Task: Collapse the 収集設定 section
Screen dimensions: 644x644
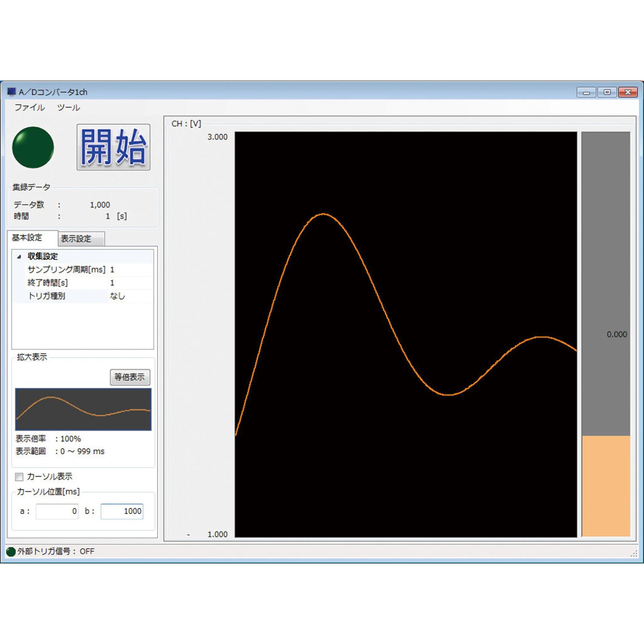Action: (19, 257)
